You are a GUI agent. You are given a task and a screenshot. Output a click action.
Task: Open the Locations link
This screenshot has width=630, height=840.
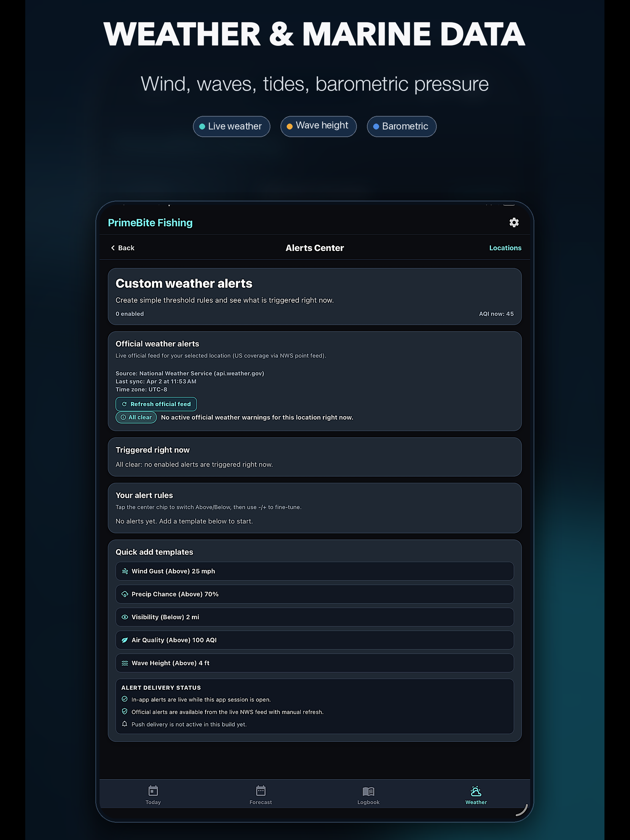coord(505,248)
